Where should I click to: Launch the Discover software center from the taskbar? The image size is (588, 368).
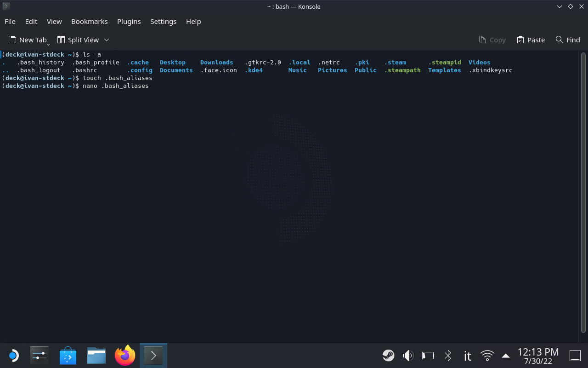coord(68,355)
